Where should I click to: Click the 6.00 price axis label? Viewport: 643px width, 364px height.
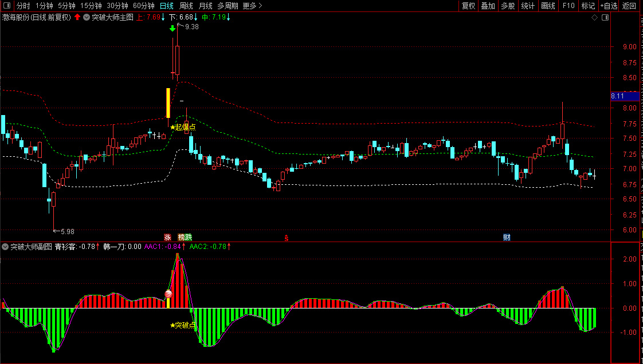point(629,230)
